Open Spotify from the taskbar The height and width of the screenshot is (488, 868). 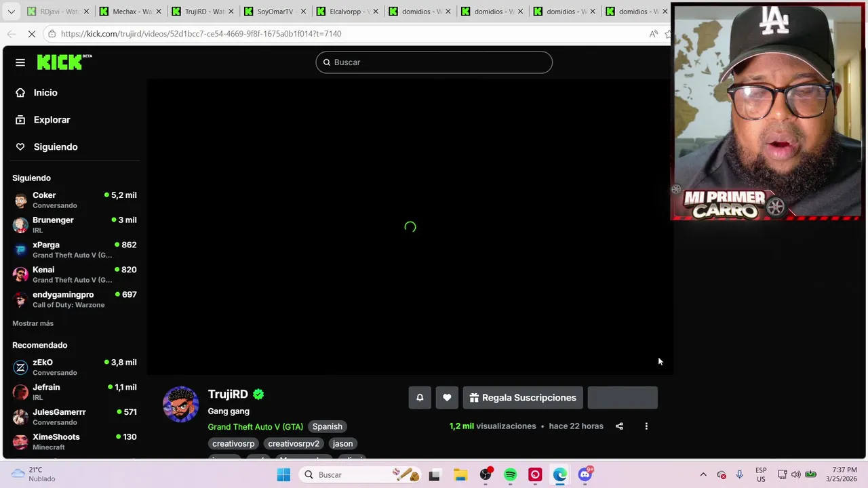point(511,475)
